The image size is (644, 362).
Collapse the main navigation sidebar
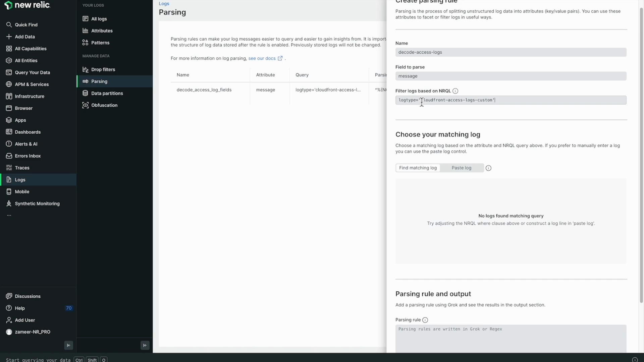pos(68,345)
